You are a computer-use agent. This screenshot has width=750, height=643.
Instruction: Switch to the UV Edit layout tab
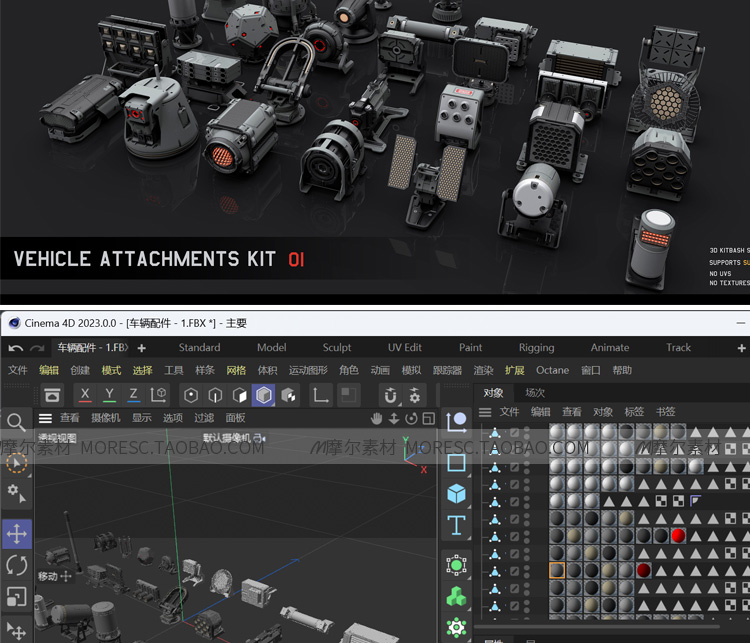(x=405, y=348)
